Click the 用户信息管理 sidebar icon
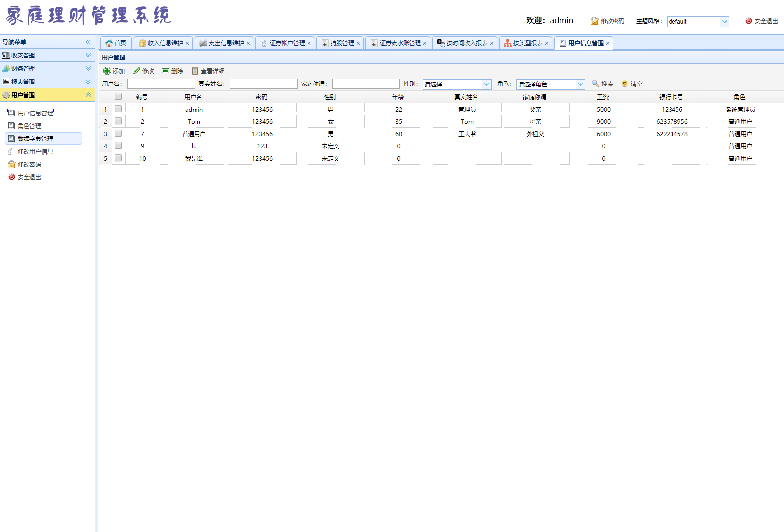 [11, 113]
